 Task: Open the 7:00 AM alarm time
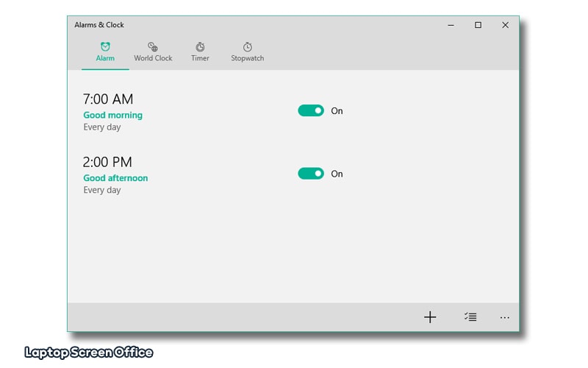108,99
